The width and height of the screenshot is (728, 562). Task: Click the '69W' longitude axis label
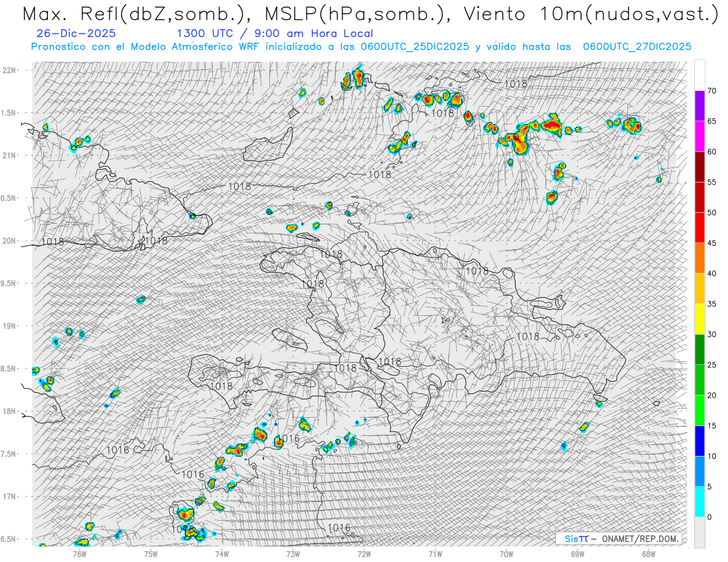coord(578,553)
